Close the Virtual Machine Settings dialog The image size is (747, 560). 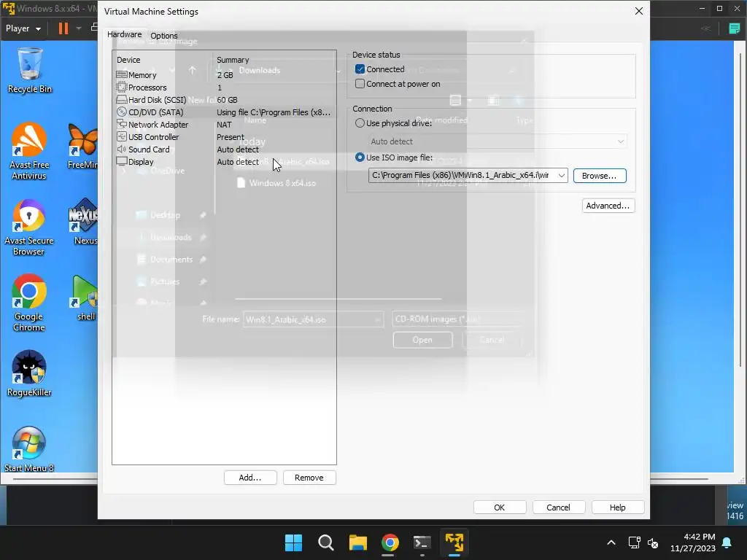click(639, 12)
